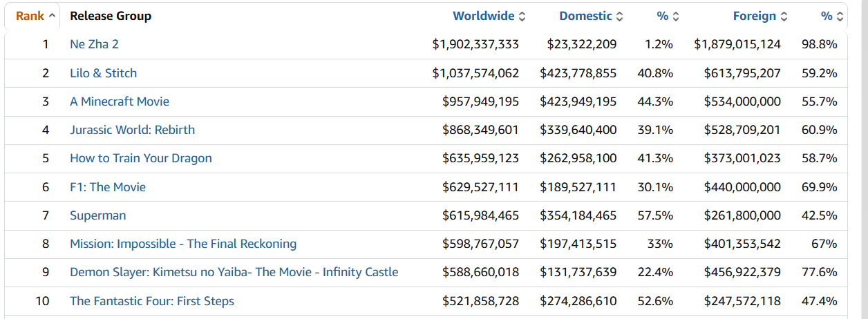The height and width of the screenshot is (319, 868).
Task: Select worldwide value $1,037,574,062
Action: click(x=475, y=73)
